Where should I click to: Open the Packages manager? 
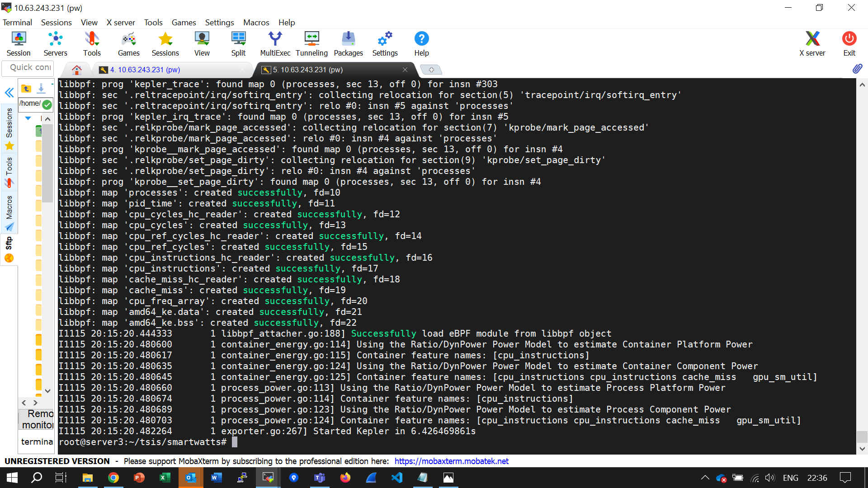348,43
